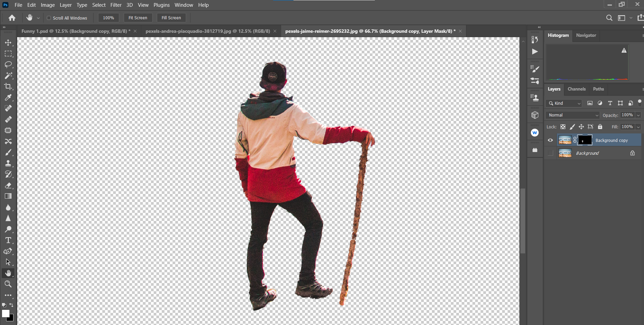Select the Clone Stamp tool
The height and width of the screenshot is (325, 644).
8,163
